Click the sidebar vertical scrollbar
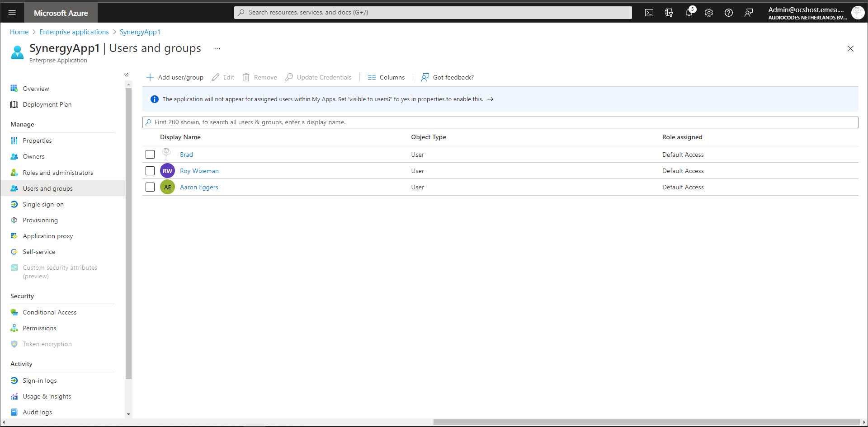Image resolution: width=868 pixels, height=427 pixels. (128, 233)
